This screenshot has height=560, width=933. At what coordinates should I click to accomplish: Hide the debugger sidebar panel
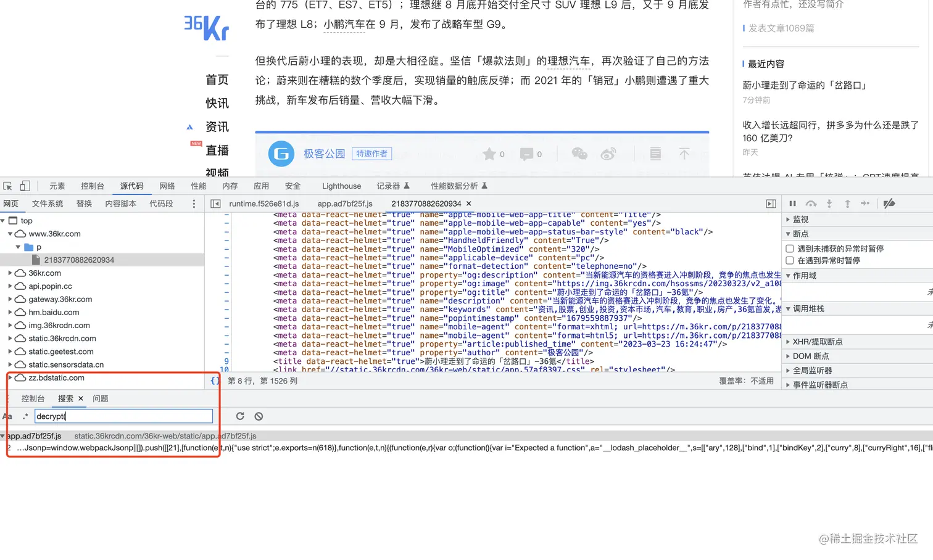click(x=771, y=204)
